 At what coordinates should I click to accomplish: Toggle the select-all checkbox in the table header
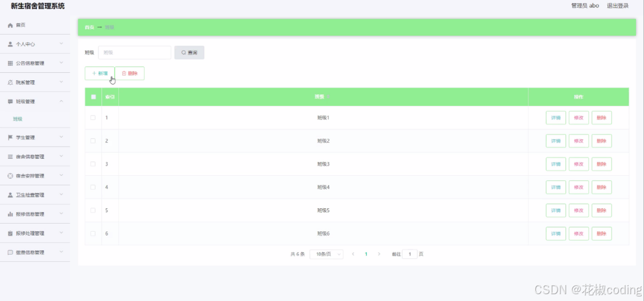pyautogui.click(x=93, y=97)
